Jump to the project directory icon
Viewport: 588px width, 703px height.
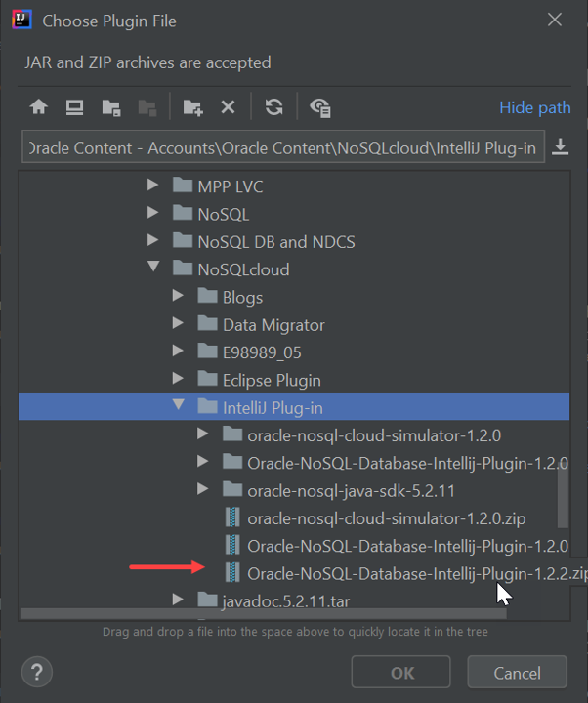tap(110, 107)
